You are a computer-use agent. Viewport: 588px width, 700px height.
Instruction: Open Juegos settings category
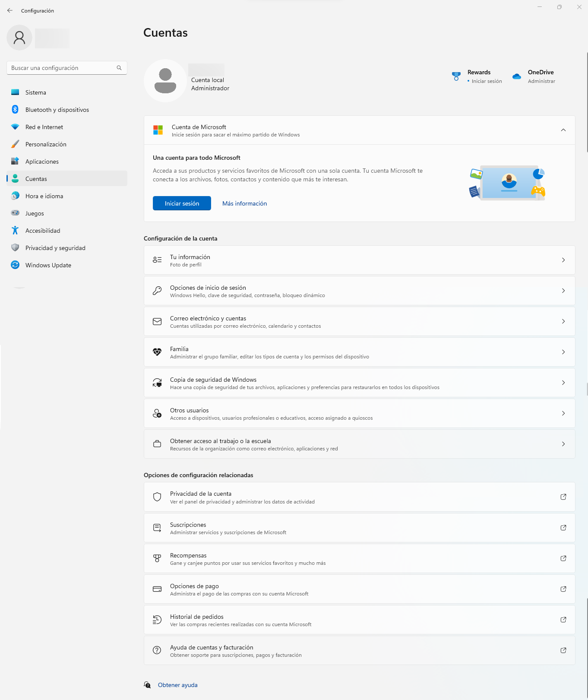(67, 213)
